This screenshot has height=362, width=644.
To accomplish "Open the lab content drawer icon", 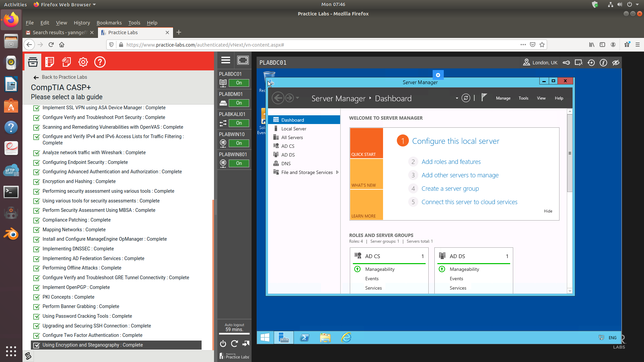I will tap(33, 62).
